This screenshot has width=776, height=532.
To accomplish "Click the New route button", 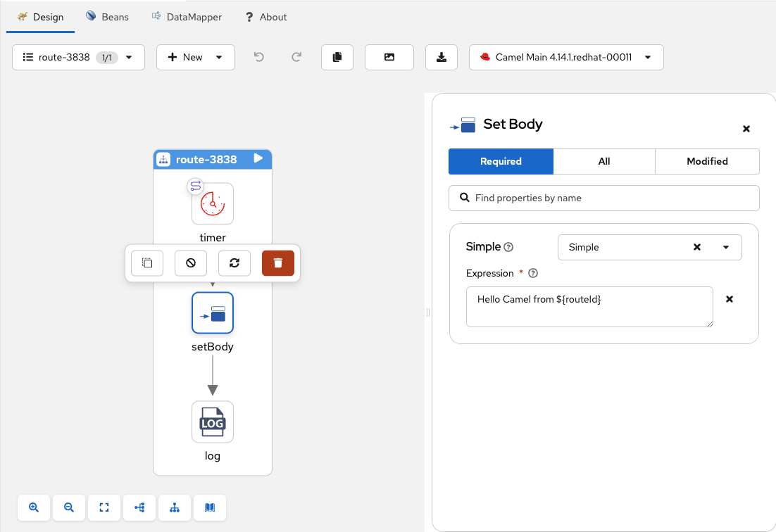I will [186, 58].
